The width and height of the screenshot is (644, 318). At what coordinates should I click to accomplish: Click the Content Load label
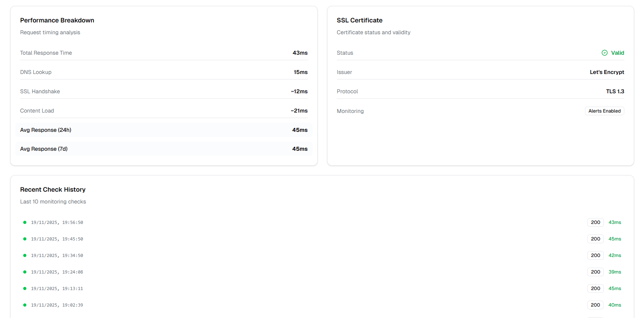tap(37, 111)
